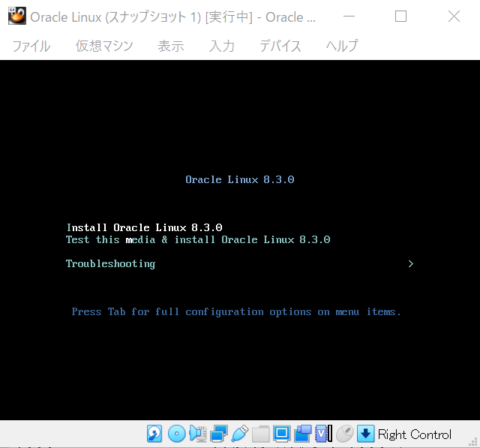Viewport: 480px width, 448px height.
Task: Click the Oracle Linux 8.3.0 boot title
Action: (240, 179)
